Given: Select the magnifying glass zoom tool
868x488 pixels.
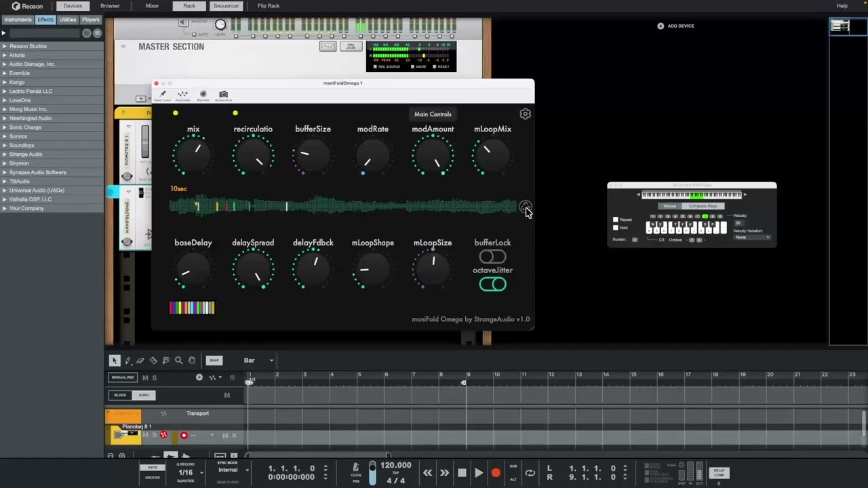Looking at the screenshot, I should pyautogui.click(x=179, y=361).
